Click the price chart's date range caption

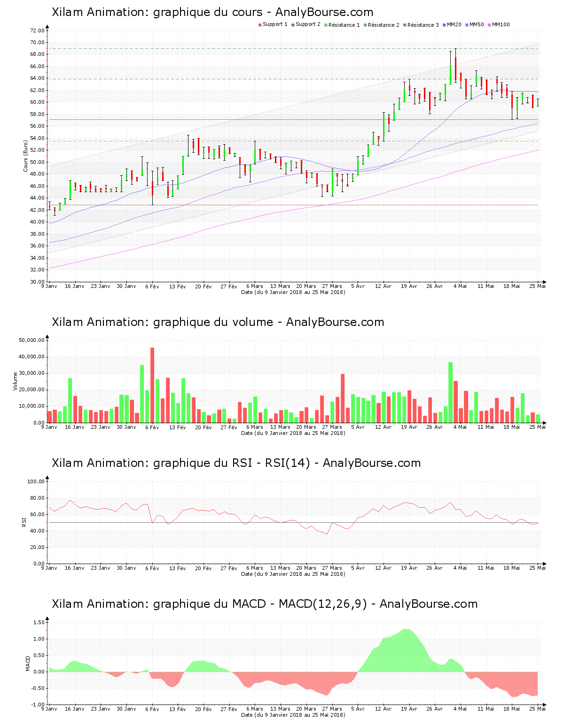click(293, 292)
